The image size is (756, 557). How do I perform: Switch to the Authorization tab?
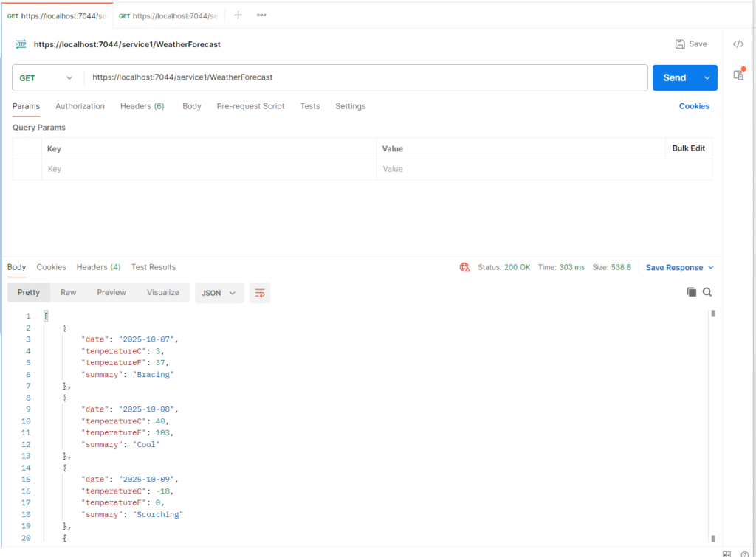(80, 106)
